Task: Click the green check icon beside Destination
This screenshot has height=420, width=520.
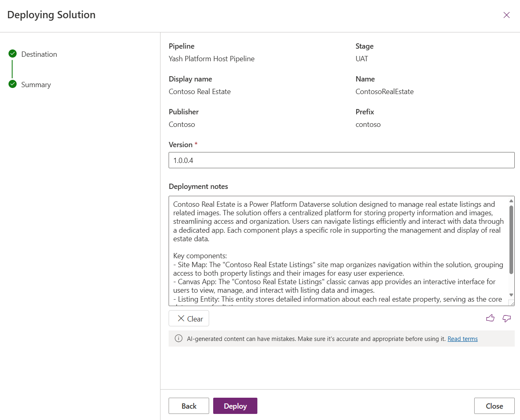Action: pyautogui.click(x=13, y=54)
